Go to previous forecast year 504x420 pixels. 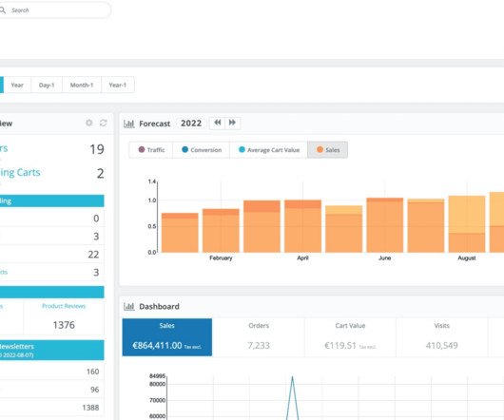217,123
